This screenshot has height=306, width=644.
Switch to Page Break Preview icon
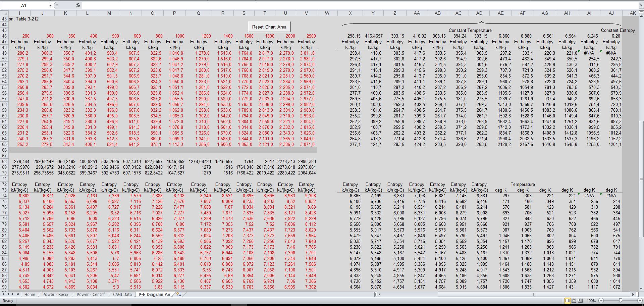pyautogui.click(x=580, y=301)
